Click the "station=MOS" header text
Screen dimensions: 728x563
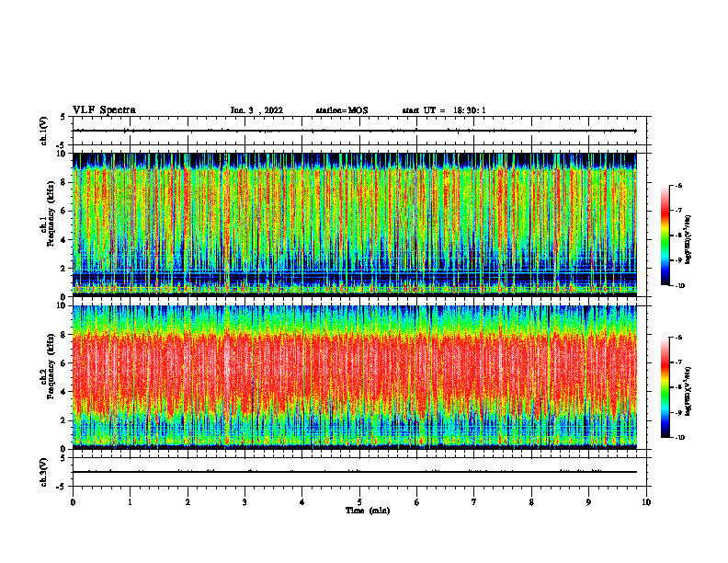pyautogui.click(x=342, y=110)
